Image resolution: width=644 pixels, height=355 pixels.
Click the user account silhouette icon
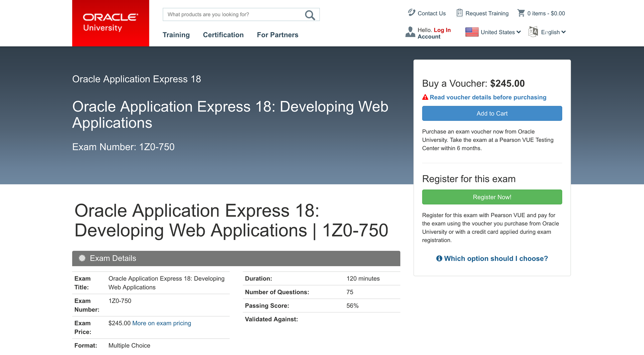click(x=410, y=32)
